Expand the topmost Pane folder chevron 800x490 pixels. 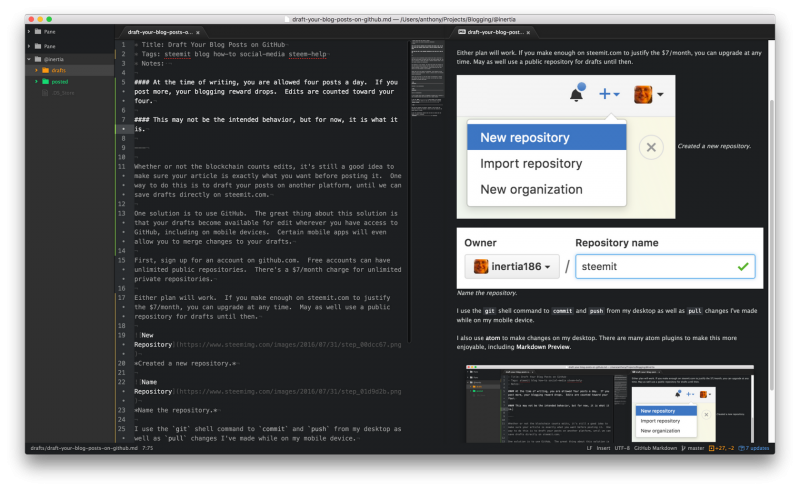[29, 32]
